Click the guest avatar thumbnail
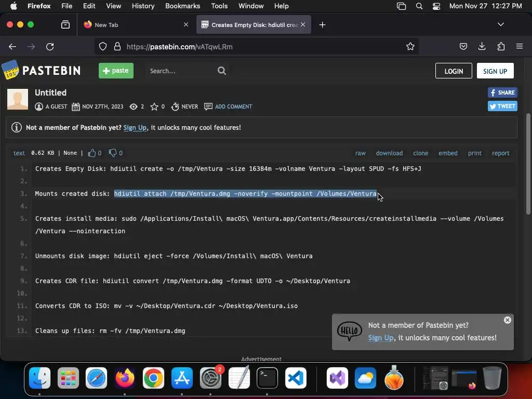The height and width of the screenshot is (399, 532). pyautogui.click(x=18, y=99)
